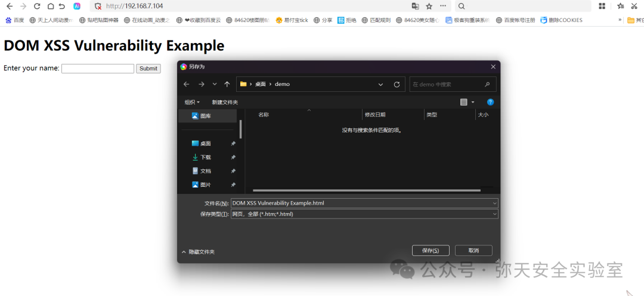Open the 匹配规则 bookmark
Viewport: 644px width, 296px height.
pyautogui.click(x=376, y=20)
